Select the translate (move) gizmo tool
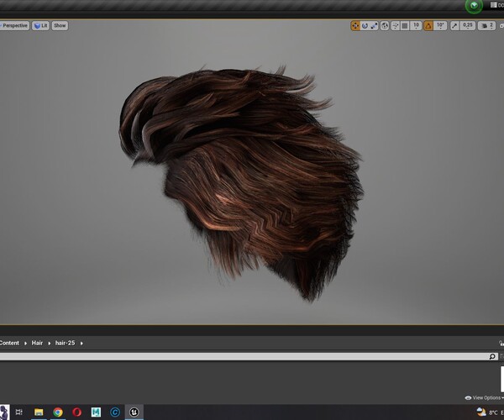This screenshot has height=420, width=504. click(x=355, y=26)
